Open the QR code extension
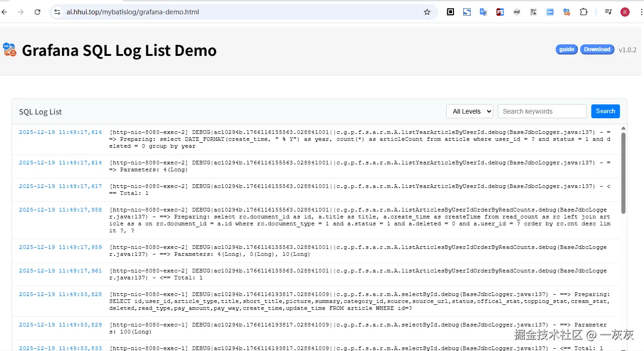 534,12
